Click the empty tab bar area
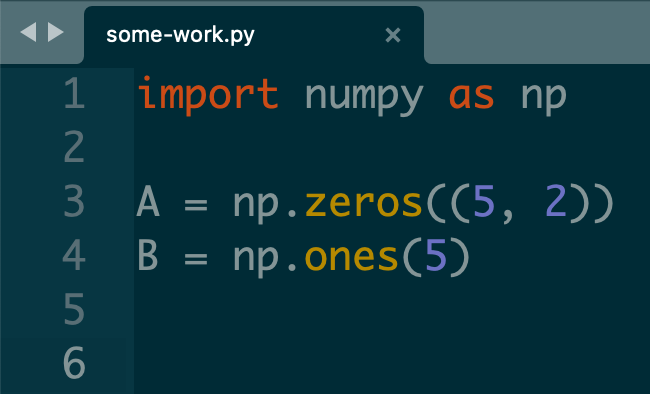 (x=537, y=32)
